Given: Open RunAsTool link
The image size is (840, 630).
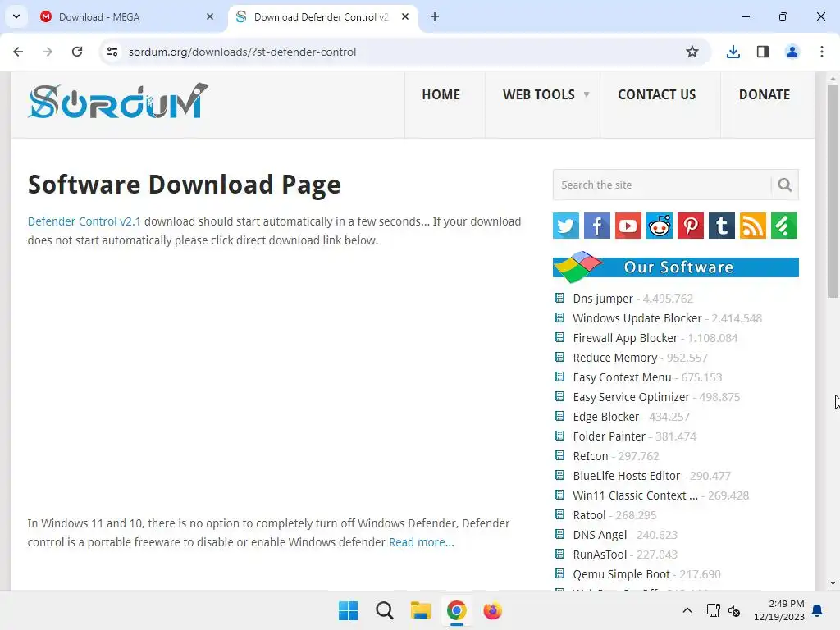Looking at the screenshot, I should pos(600,555).
